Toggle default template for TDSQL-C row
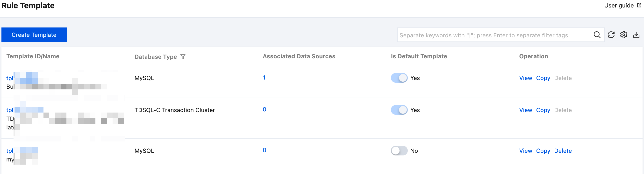Viewport: 644px width, 174px height. click(x=399, y=110)
